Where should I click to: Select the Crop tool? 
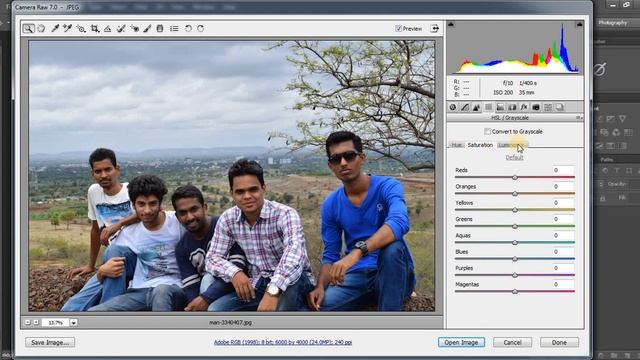(x=95, y=29)
